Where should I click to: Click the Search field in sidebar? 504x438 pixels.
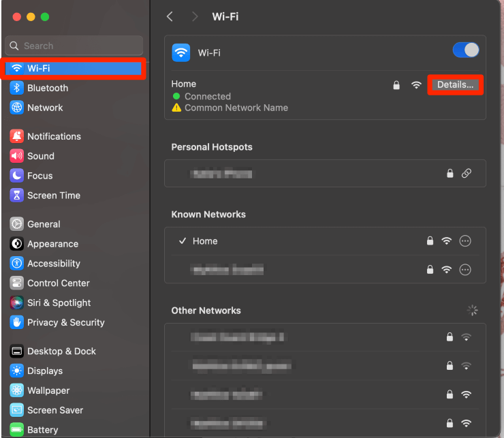74,46
